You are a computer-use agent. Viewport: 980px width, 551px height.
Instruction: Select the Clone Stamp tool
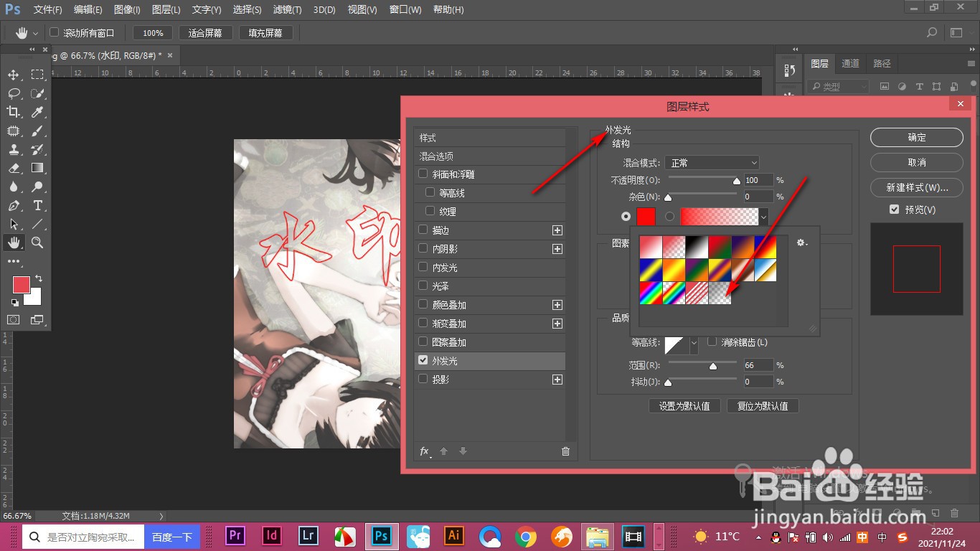[14, 149]
